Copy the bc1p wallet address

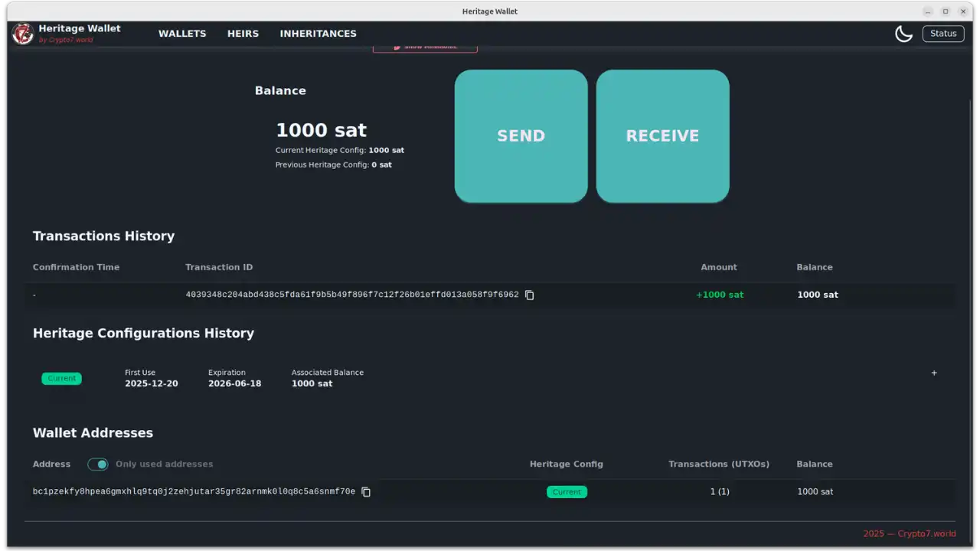[x=366, y=492]
